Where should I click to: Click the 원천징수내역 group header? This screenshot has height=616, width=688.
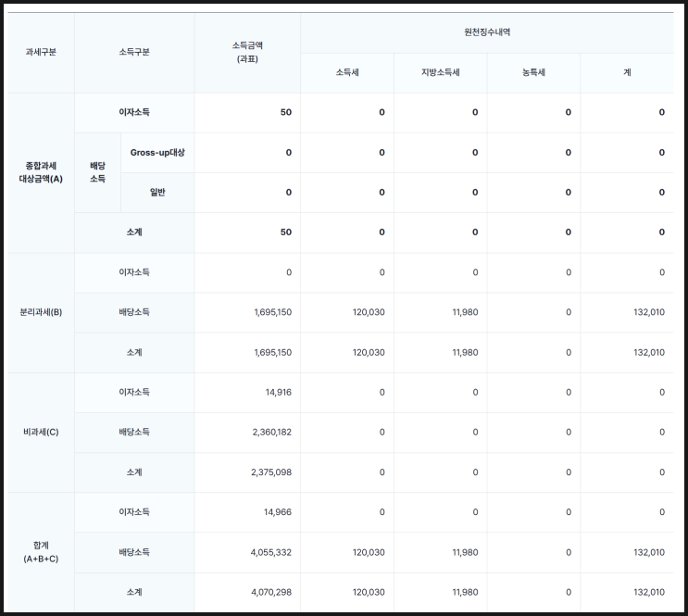[487, 32]
